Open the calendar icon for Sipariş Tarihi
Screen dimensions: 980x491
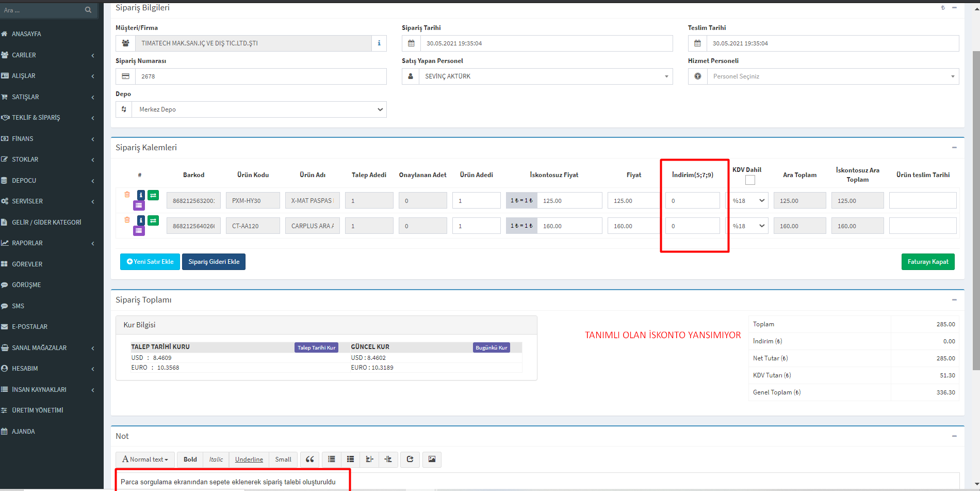(411, 43)
